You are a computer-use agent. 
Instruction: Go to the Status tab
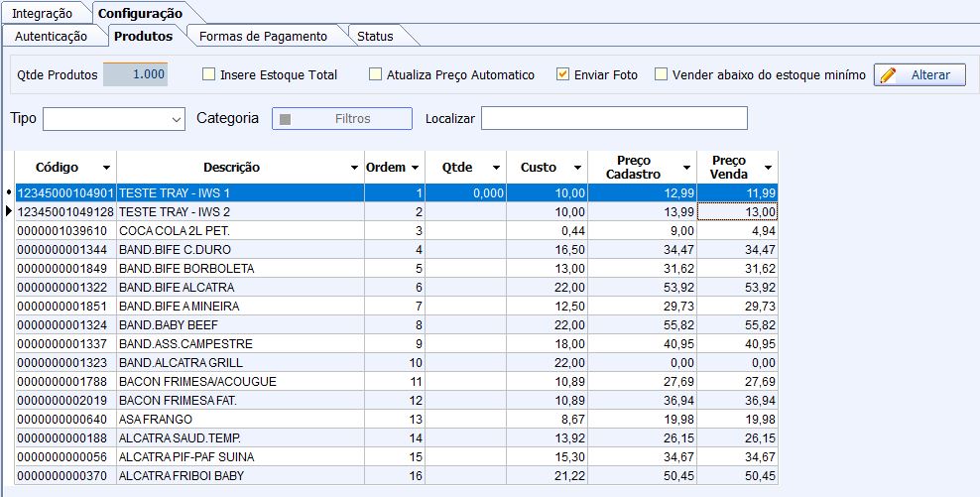click(x=375, y=37)
